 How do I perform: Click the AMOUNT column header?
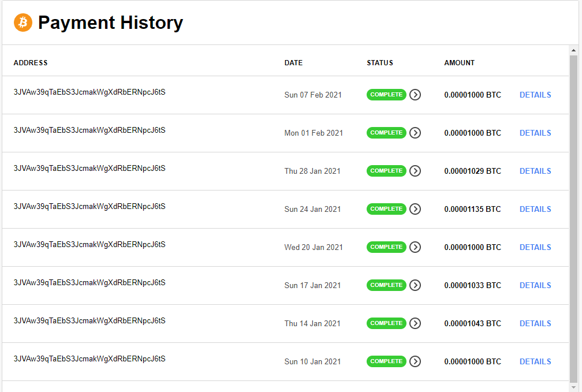pos(459,63)
